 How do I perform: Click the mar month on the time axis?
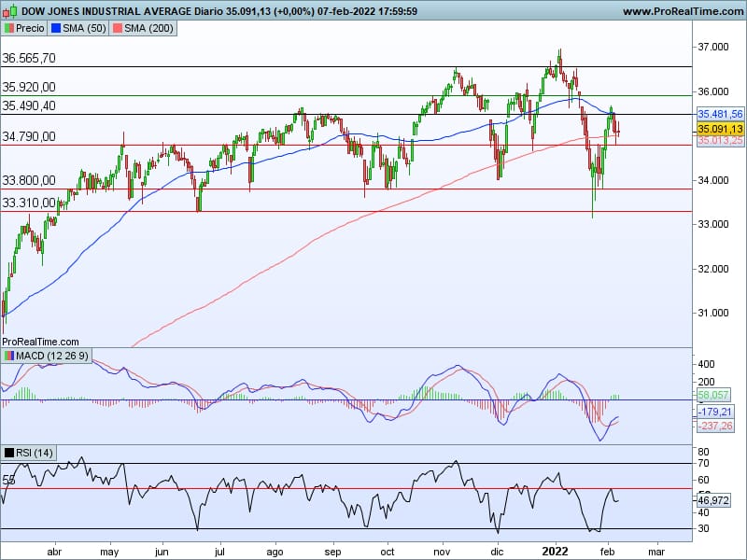point(657,552)
